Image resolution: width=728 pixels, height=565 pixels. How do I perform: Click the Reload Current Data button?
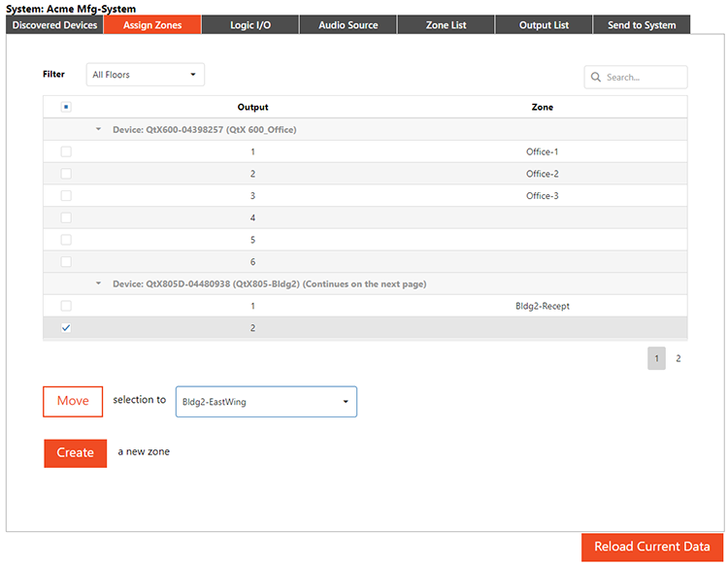pos(652,547)
